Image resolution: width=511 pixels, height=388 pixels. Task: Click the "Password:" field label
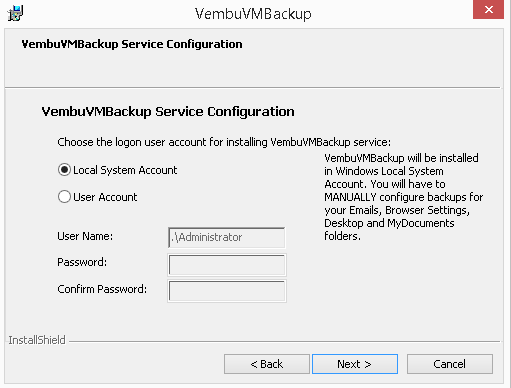click(82, 262)
